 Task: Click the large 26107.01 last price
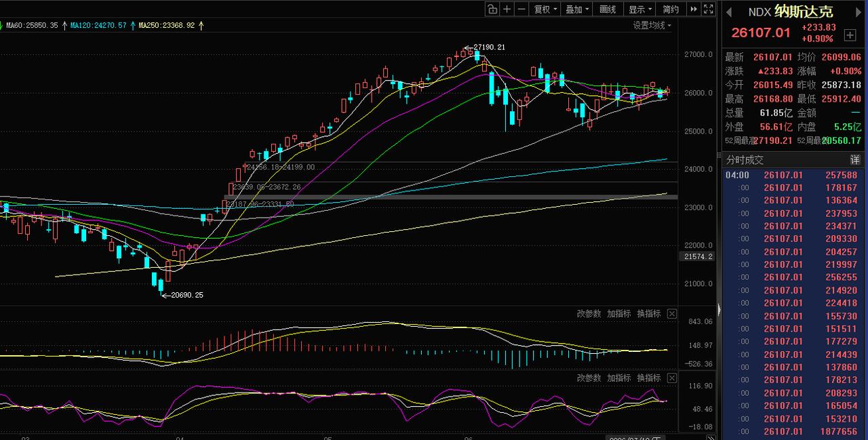(761, 33)
